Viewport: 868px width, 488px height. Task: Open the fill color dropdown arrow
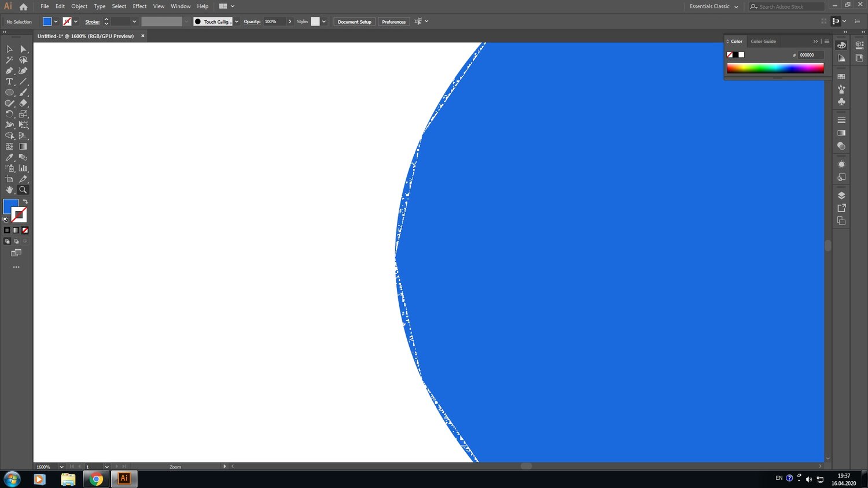[x=56, y=21]
